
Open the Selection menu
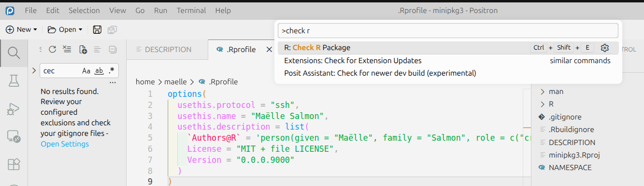85,10
